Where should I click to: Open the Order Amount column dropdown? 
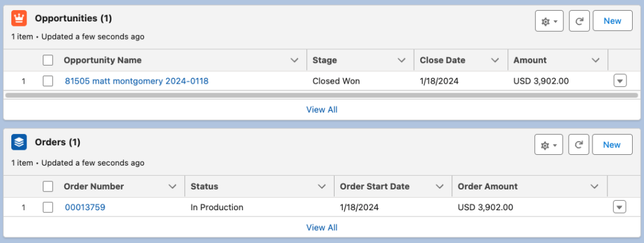[x=594, y=187]
